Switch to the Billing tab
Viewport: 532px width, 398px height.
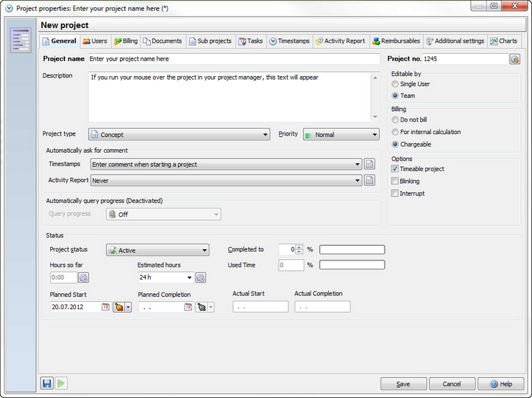coord(126,41)
